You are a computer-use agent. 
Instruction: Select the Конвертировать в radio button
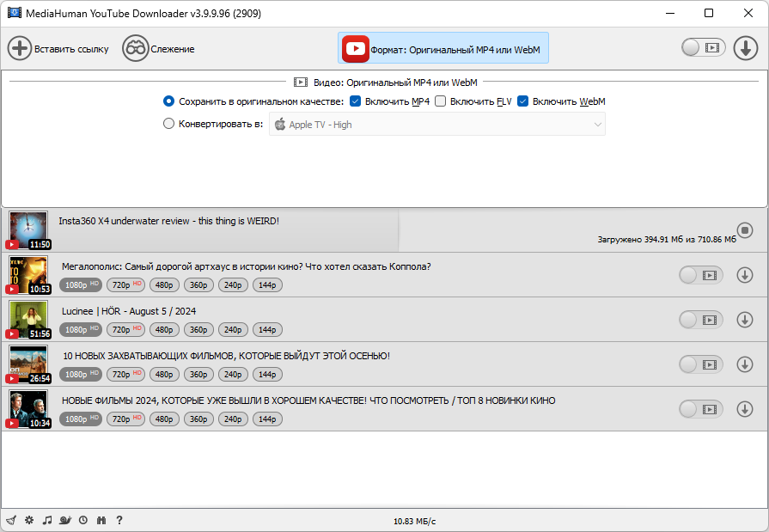point(168,124)
